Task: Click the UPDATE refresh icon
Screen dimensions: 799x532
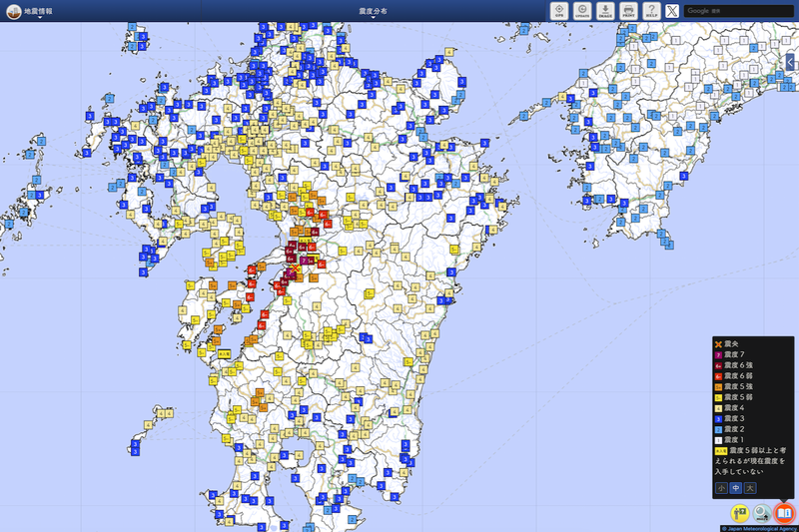Action: [582, 11]
